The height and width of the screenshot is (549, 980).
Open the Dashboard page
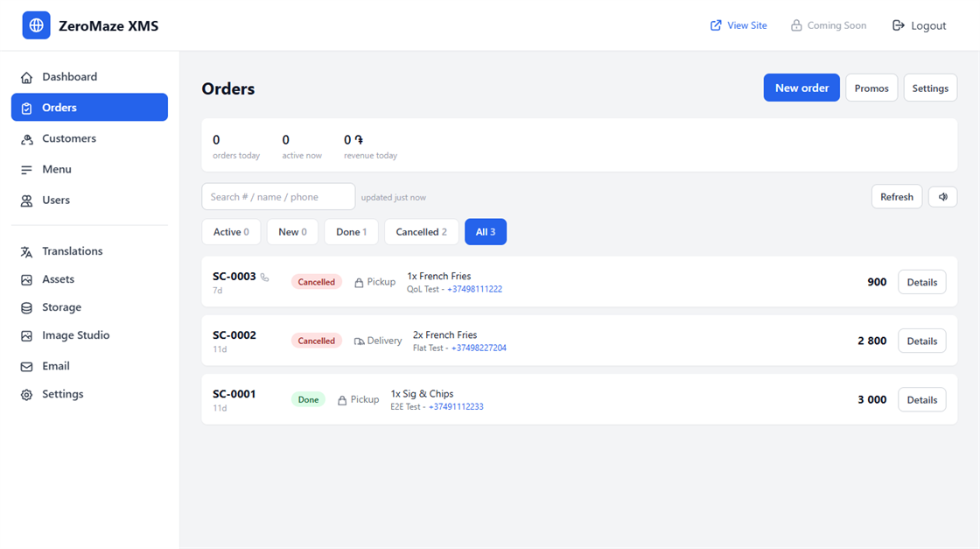pos(89,77)
